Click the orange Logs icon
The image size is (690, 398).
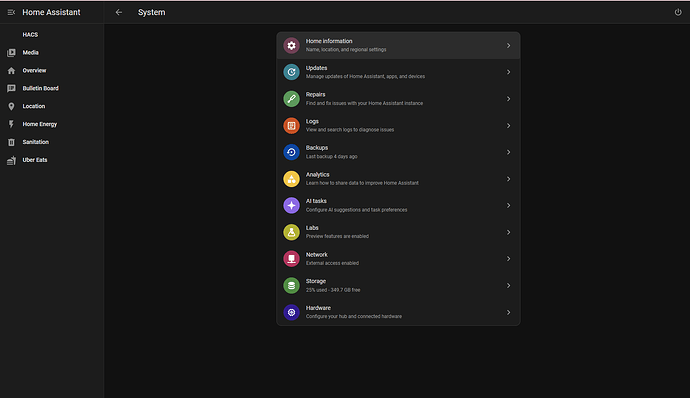(291, 125)
